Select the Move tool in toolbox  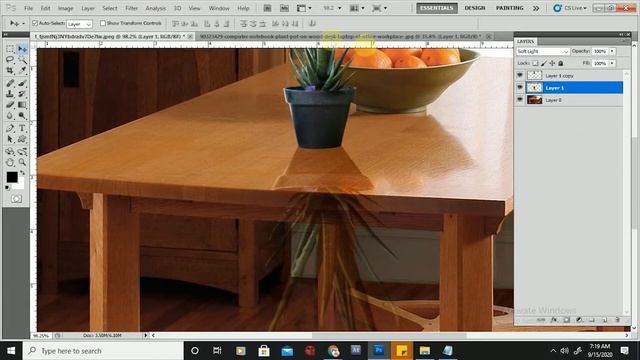22,49
